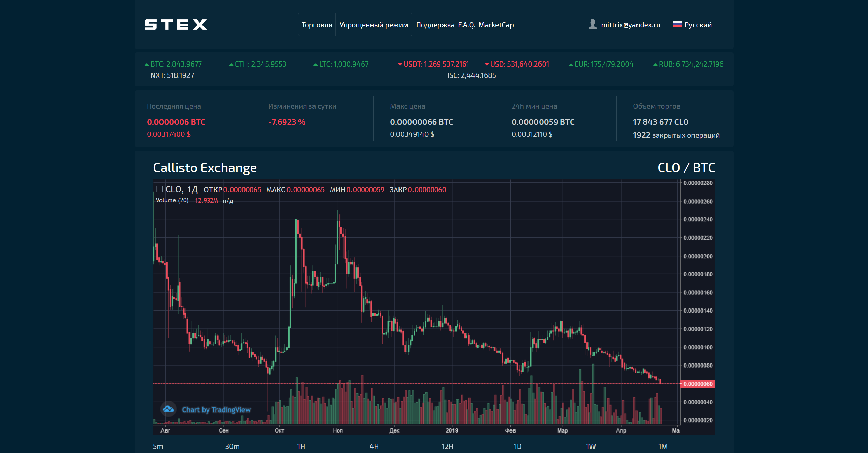Select the USD market ticker
868x453 pixels.
tap(517, 64)
